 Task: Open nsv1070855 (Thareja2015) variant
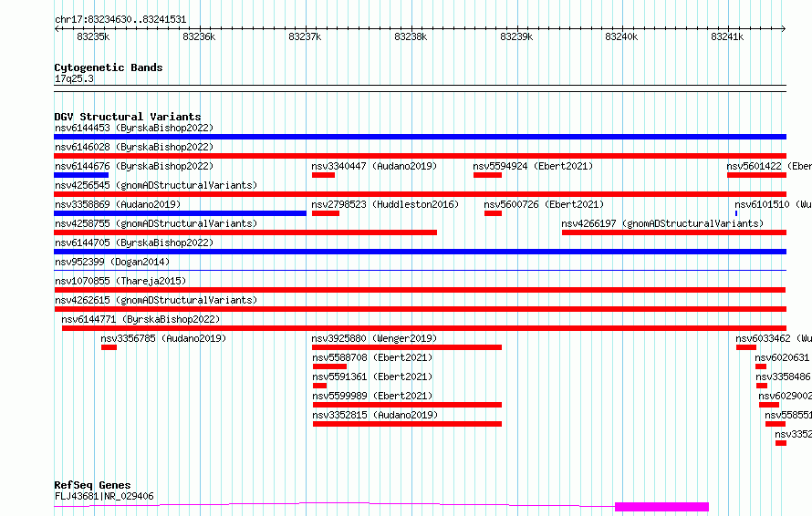pos(120,281)
